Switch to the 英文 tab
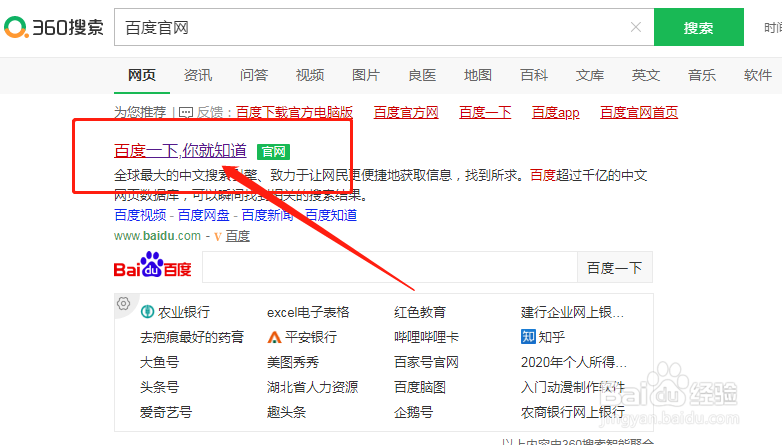This screenshot has width=782, height=445. click(x=646, y=75)
